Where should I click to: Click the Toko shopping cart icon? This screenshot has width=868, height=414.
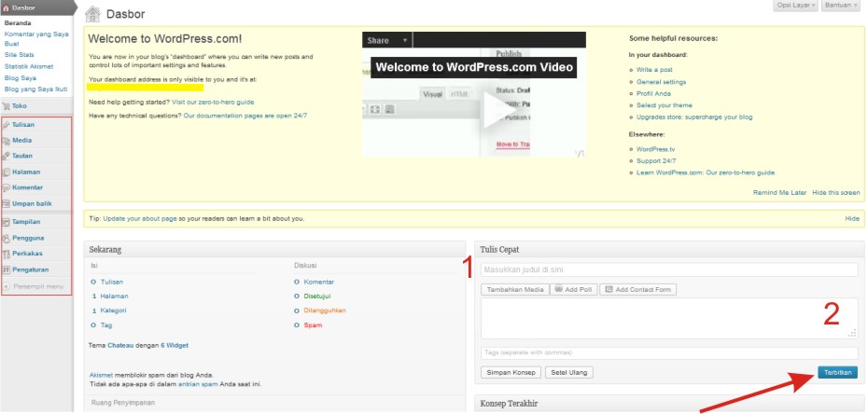coord(7,105)
